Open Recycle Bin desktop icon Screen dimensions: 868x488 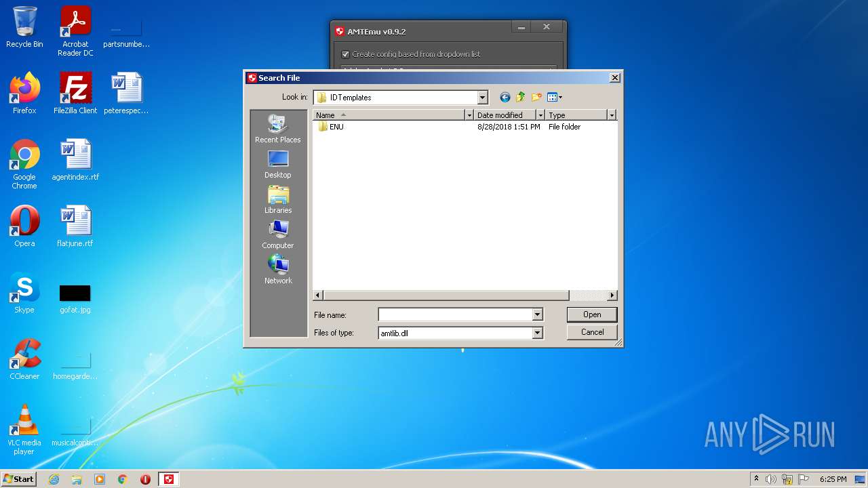(24, 27)
